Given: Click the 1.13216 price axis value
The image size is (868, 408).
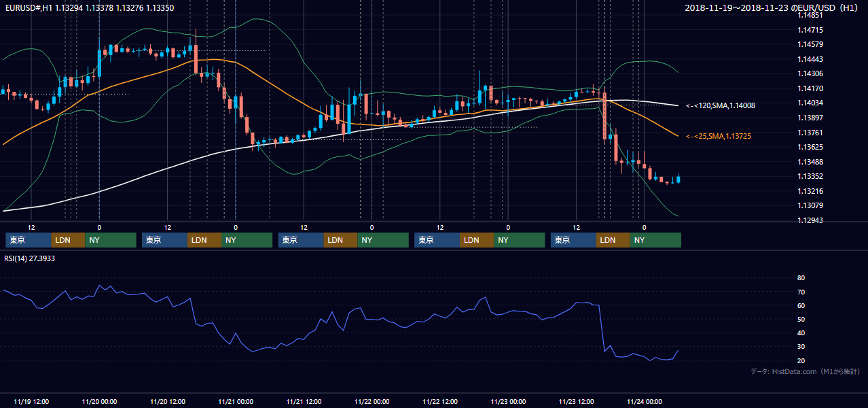Looking at the screenshot, I should (x=811, y=191).
